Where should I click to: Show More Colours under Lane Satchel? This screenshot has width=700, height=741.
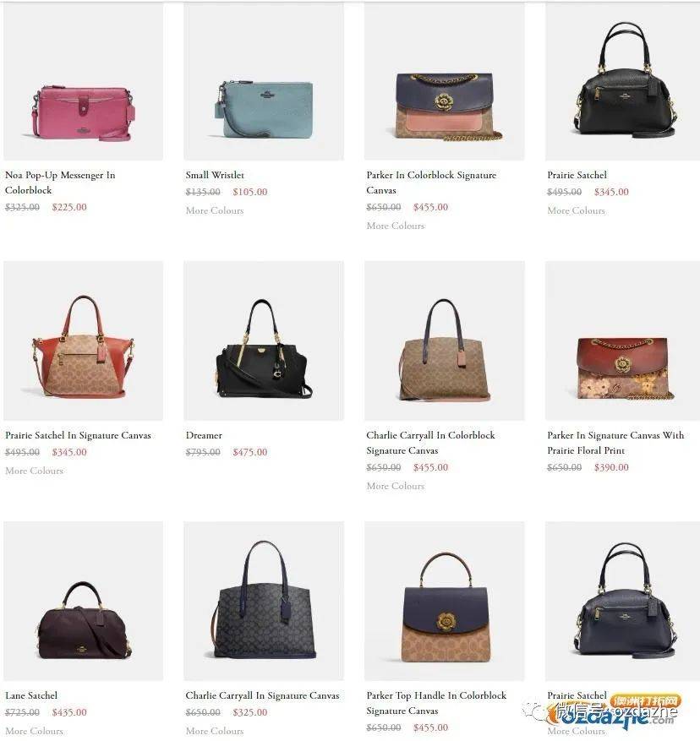click(34, 731)
